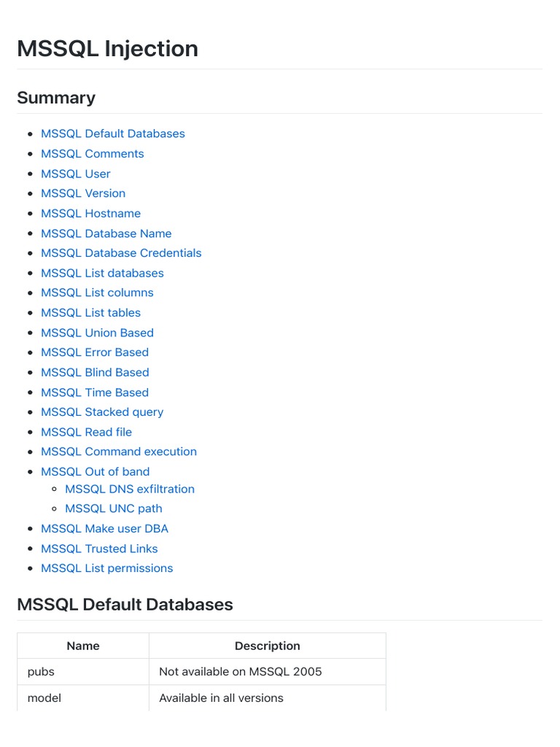The image size is (560, 747).
Task: Click the MSSQL Database Credentials link
Action: (x=121, y=253)
